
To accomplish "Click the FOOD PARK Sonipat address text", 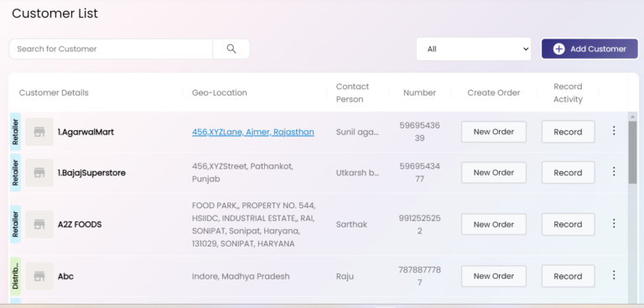I will tap(254, 225).
